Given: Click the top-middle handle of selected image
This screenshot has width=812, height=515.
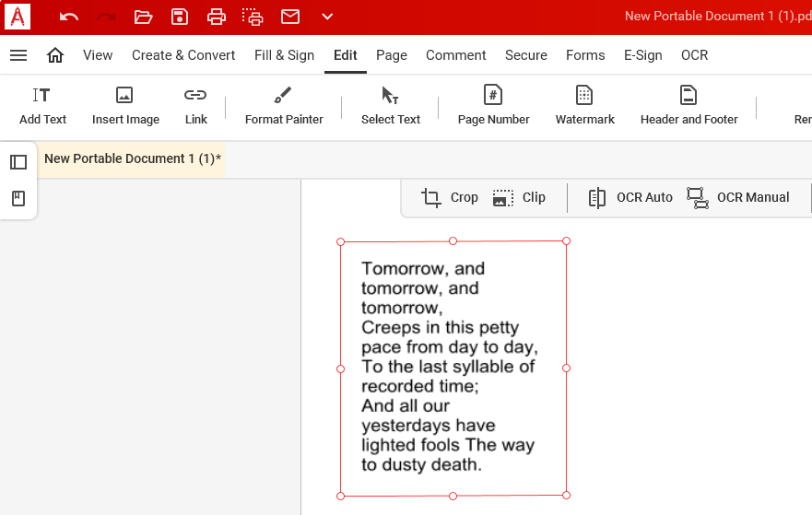Looking at the screenshot, I should 453,240.
